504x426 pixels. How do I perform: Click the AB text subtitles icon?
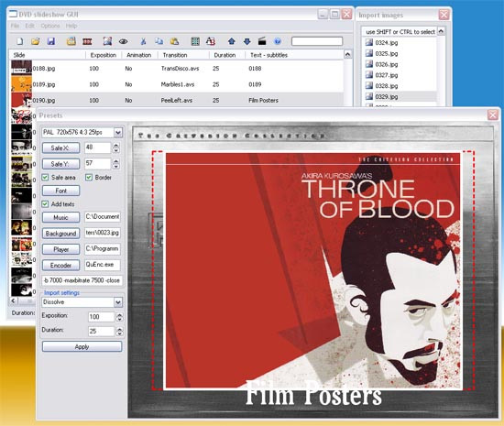pos(211,41)
